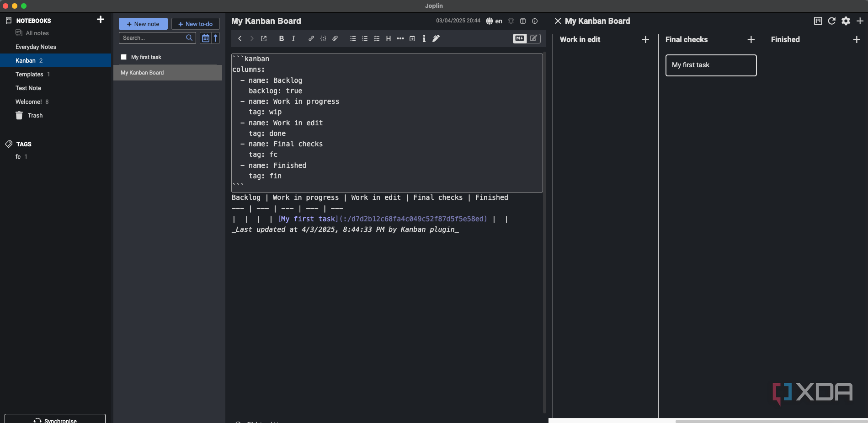Click the search magnifier icon

[189, 38]
